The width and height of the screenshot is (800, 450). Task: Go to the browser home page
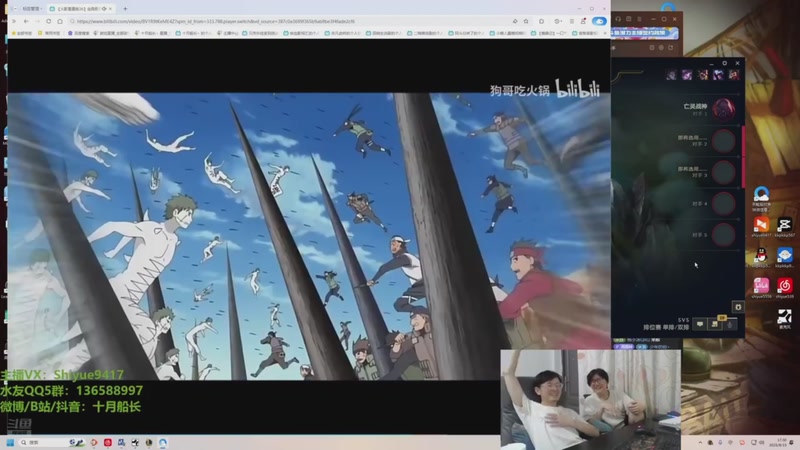pyautogui.click(x=60, y=21)
